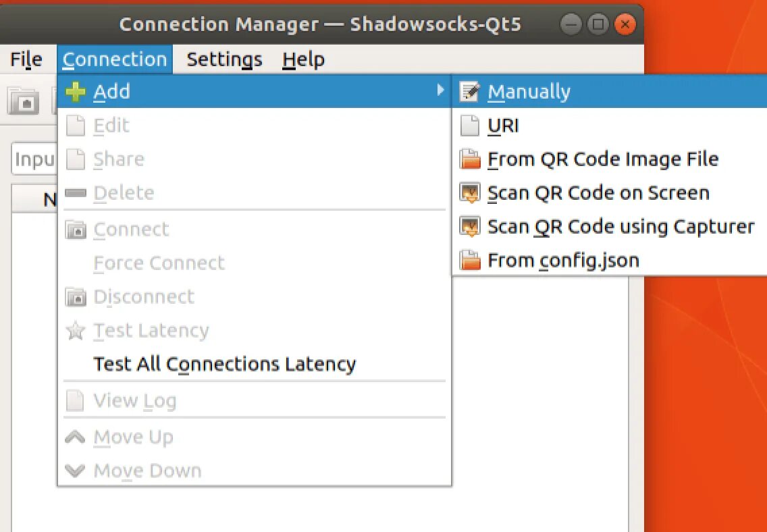Open the Settings menu
Screen dimensions: 767x532
pos(224,59)
